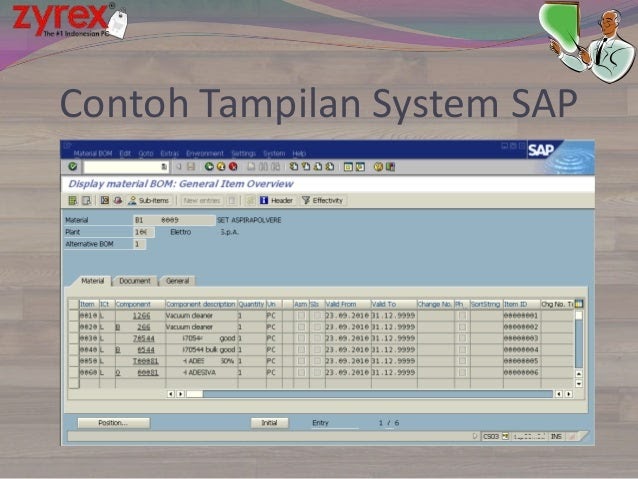Open the Material BOM menu
Screen dimensions: 638x479
click(93, 153)
